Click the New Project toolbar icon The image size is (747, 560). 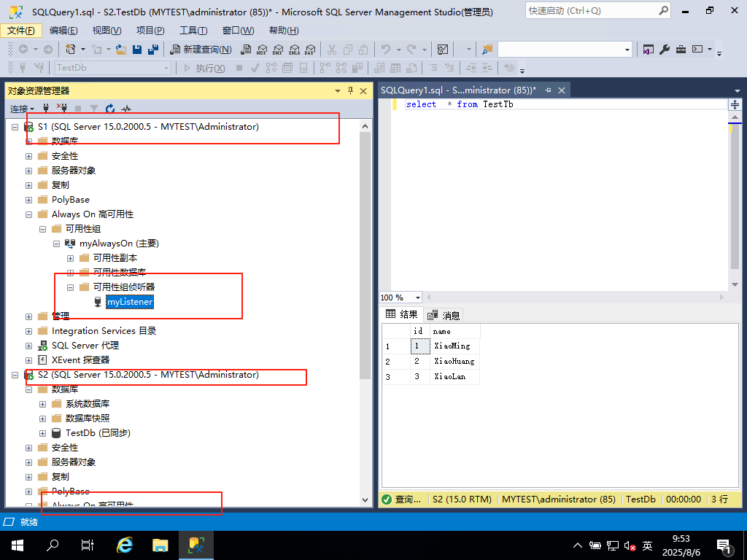pyautogui.click(x=71, y=49)
